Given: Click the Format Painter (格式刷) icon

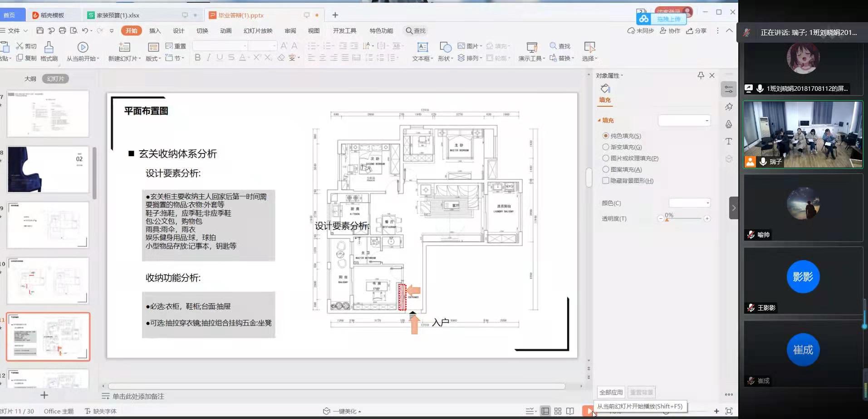Looking at the screenshot, I should click(x=49, y=48).
